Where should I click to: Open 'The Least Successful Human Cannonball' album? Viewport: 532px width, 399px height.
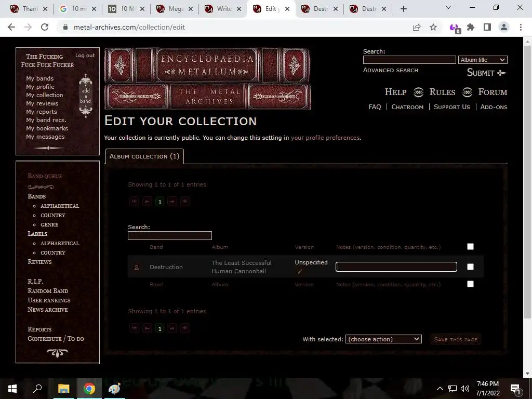[241, 267]
